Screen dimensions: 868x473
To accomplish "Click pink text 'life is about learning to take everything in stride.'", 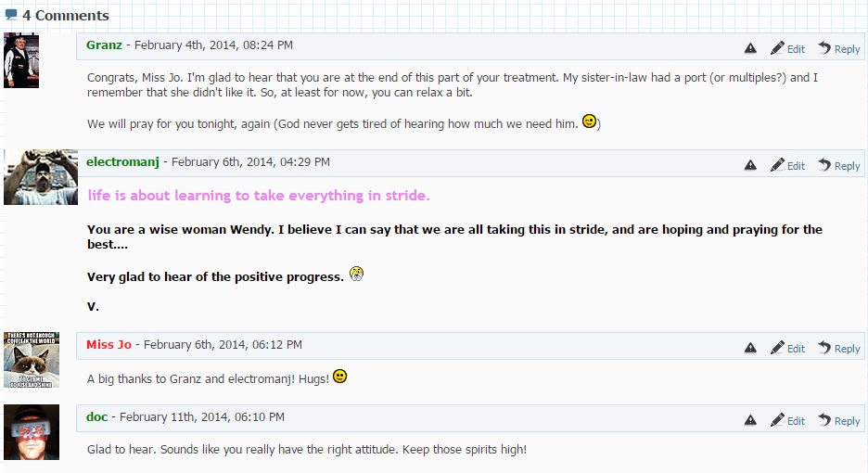I will [259, 196].
